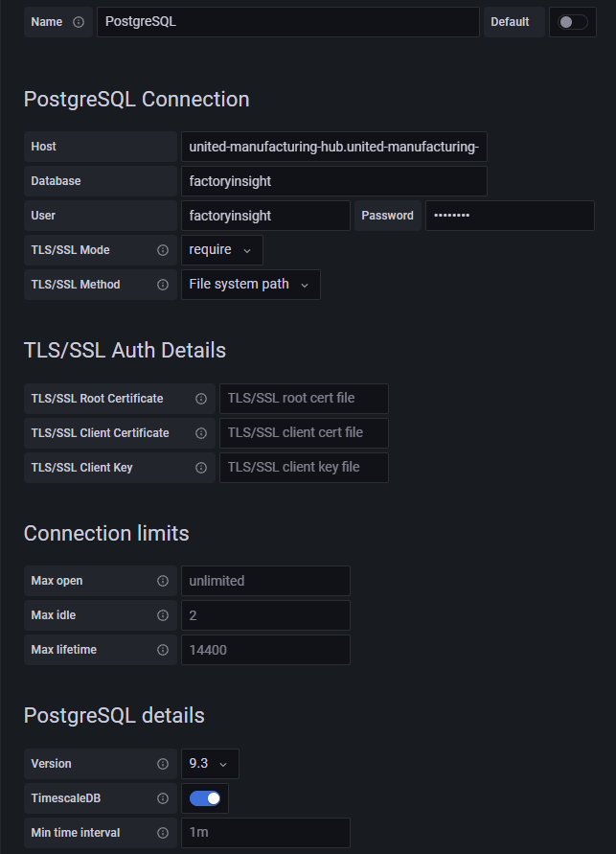Image resolution: width=616 pixels, height=854 pixels.
Task: Click the Max lifetime label
Action: click(x=63, y=650)
